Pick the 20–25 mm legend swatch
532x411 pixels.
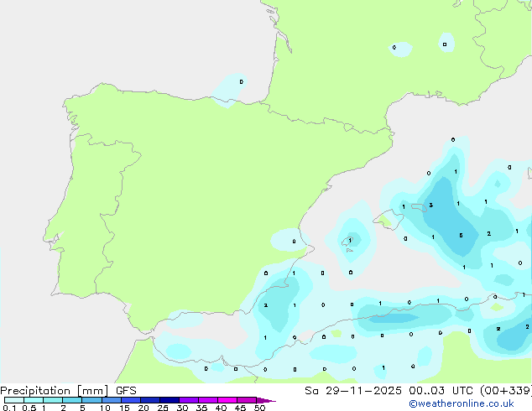pos(150,400)
